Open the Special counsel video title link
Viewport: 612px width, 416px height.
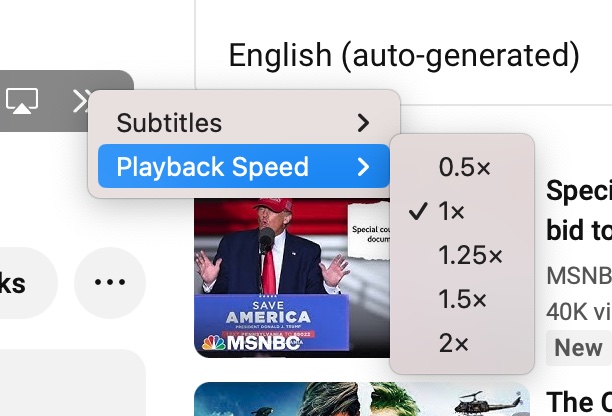click(579, 210)
